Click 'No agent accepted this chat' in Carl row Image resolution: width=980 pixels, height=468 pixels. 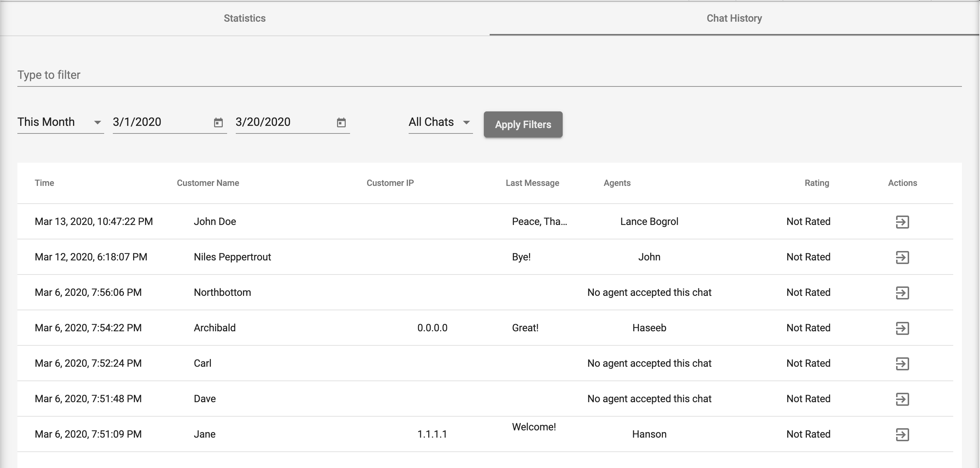649,363
